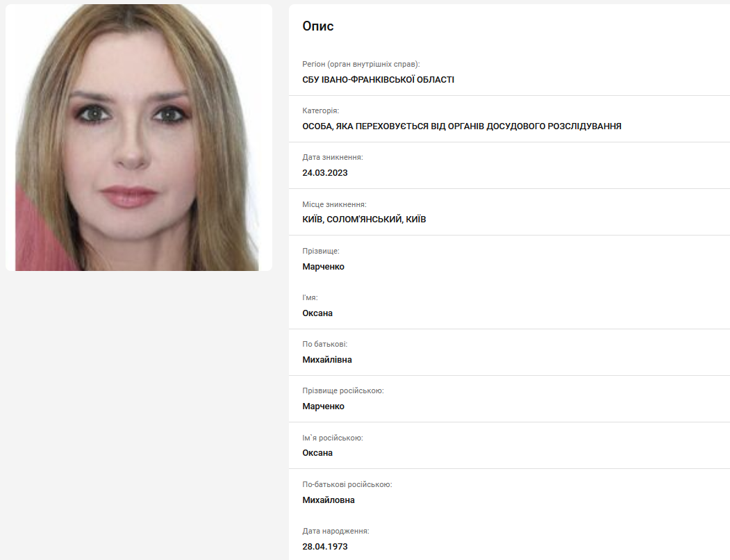
Task: Click the "Прізвище:" field label
Action: click(321, 251)
